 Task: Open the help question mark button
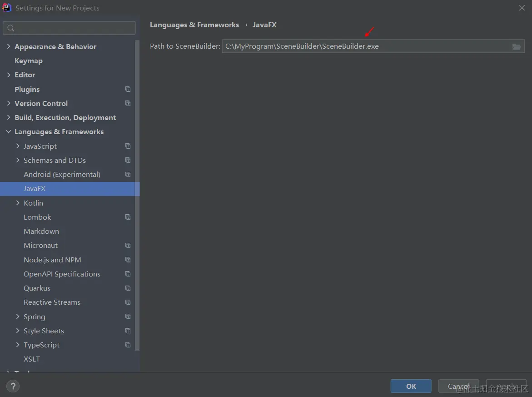pyautogui.click(x=13, y=386)
